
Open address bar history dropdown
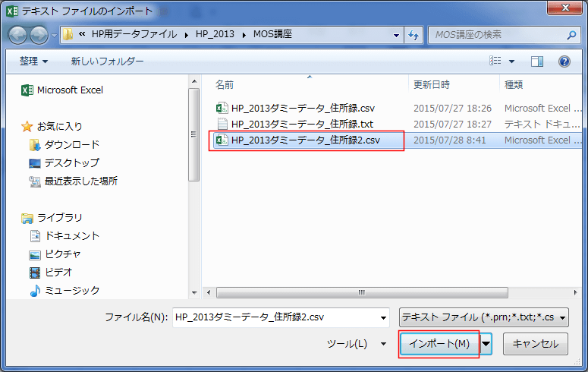click(396, 35)
